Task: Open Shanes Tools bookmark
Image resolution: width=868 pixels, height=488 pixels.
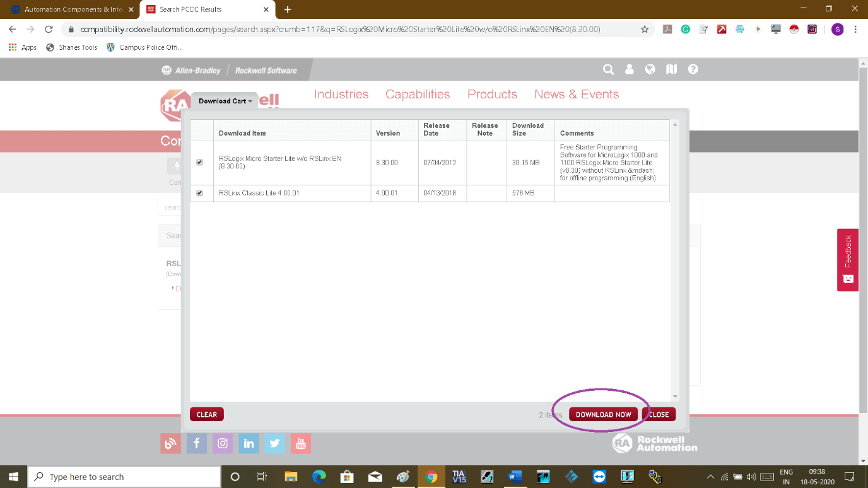Action: pyautogui.click(x=72, y=47)
